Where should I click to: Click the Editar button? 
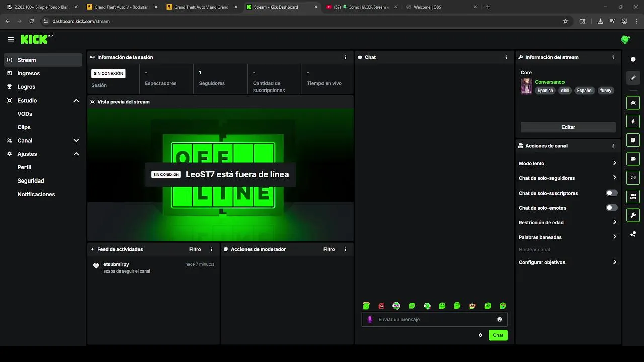click(568, 127)
